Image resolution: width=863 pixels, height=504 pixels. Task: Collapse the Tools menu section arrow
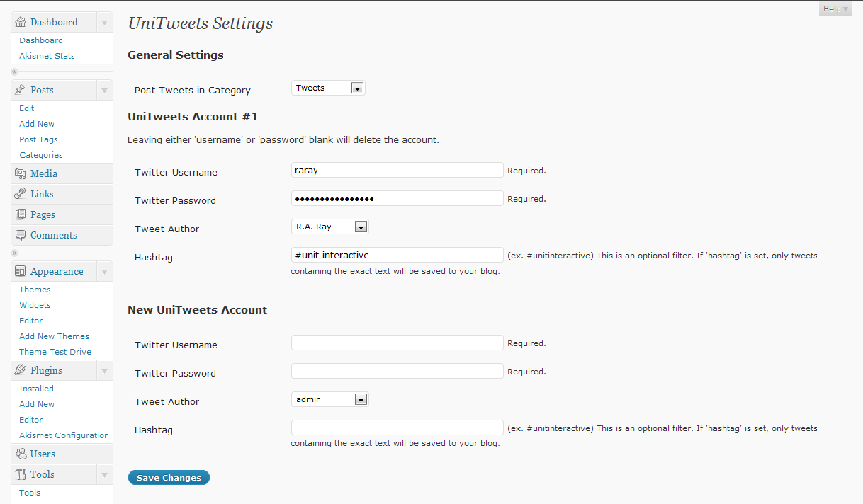[x=104, y=474]
